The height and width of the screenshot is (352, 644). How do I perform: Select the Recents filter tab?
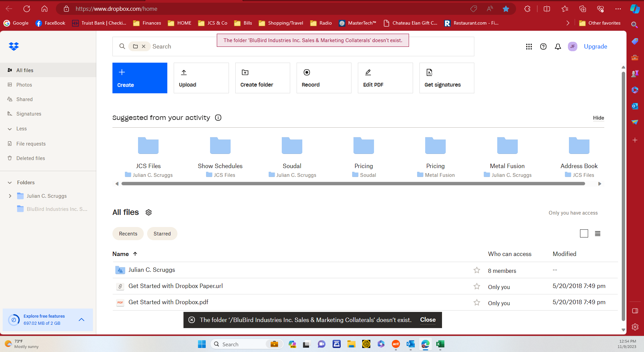[128, 234]
